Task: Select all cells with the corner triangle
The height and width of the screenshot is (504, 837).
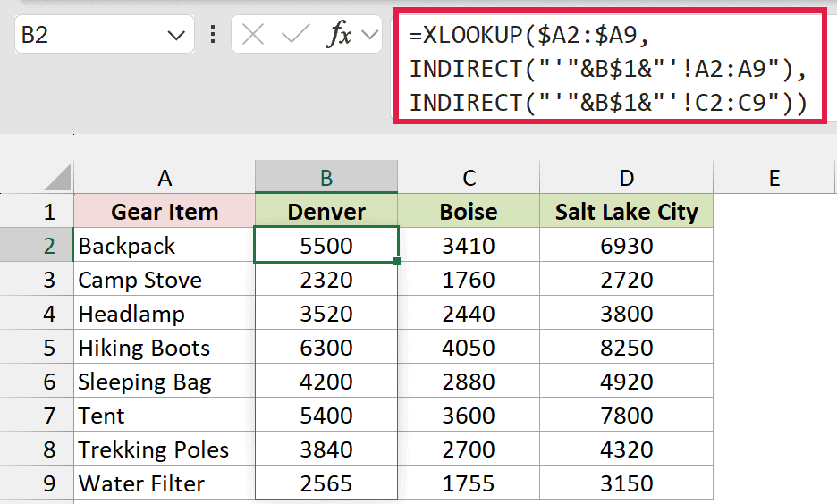Action: 57,178
